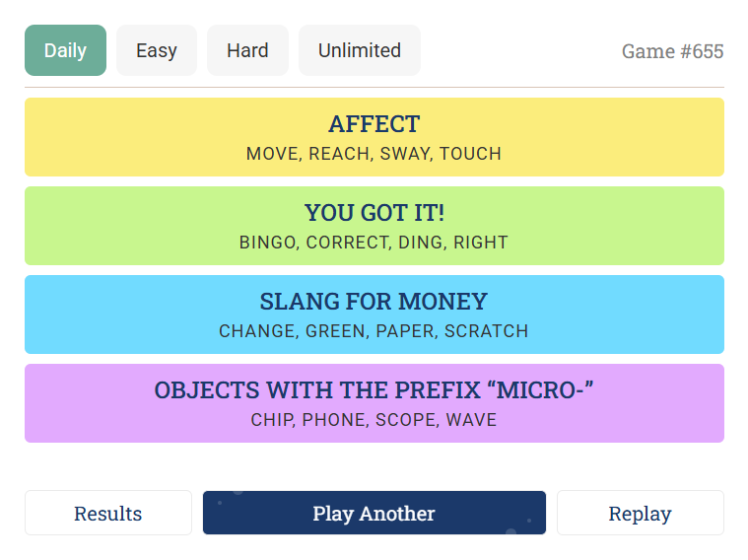Screen dimensions: 748x560
Task: Click the Replay button
Action: 641,514
